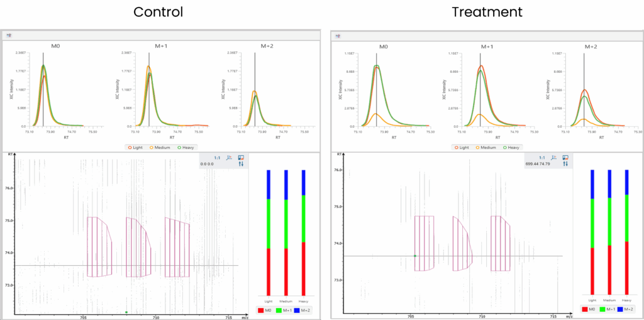Reset Treatment heatmap zoom with 1:1 button
The width and height of the screenshot is (644, 320).
tap(542, 158)
